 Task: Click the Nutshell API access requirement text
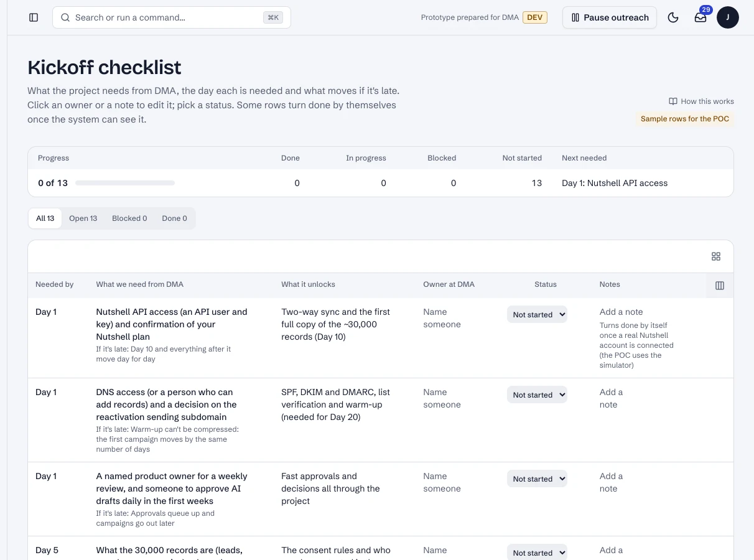coord(172,324)
